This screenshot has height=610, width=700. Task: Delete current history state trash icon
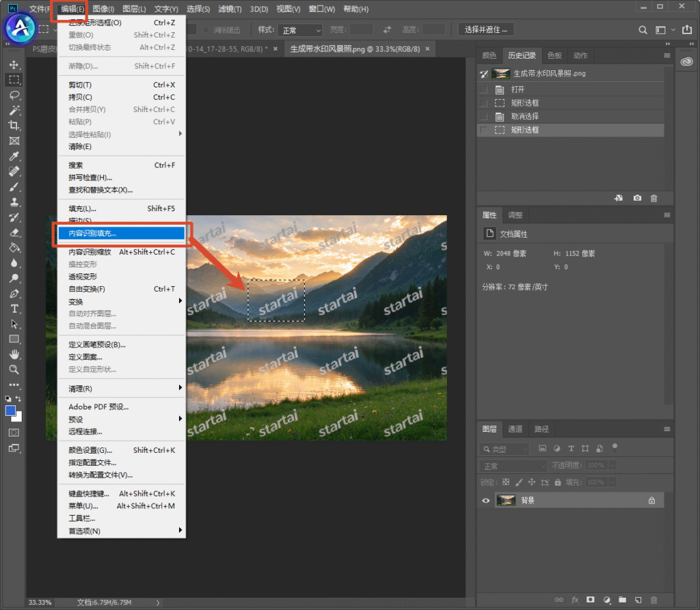[x=654, y=198]
